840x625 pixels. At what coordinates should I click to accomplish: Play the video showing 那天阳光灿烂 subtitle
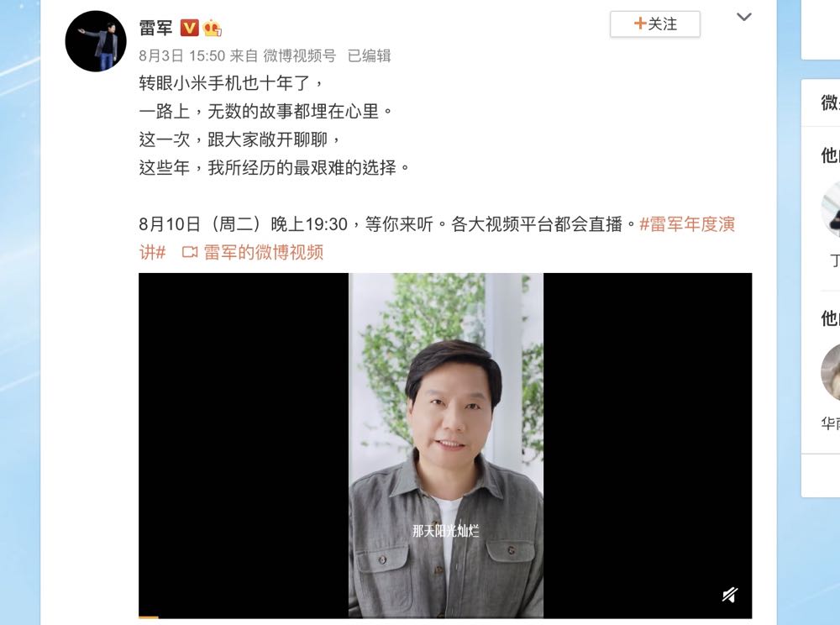pos(445,445)
